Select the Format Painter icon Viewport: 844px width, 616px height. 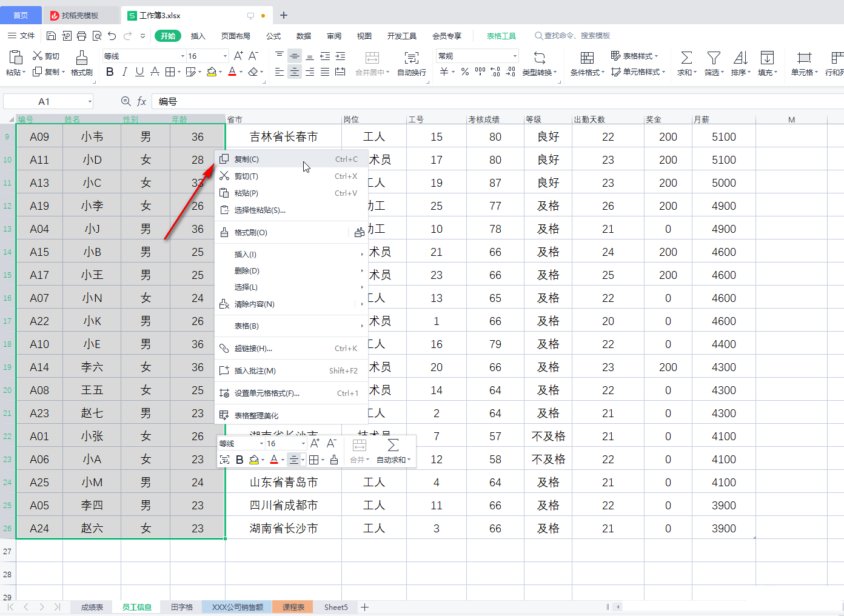(81, 58)
